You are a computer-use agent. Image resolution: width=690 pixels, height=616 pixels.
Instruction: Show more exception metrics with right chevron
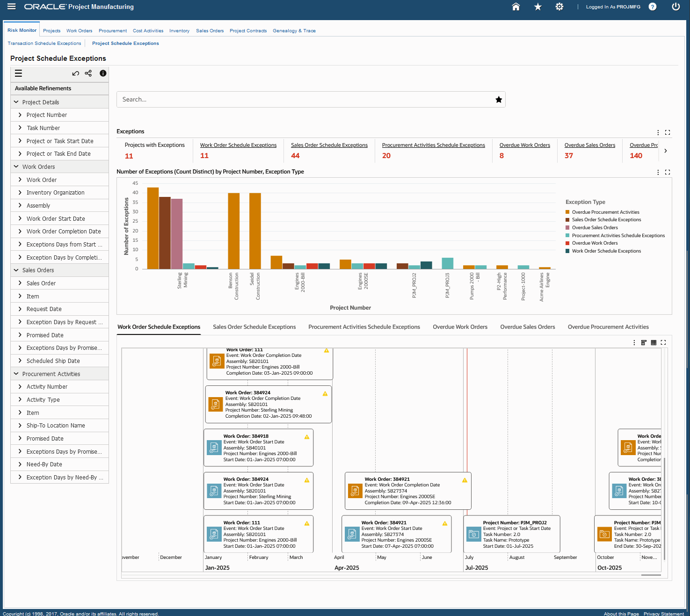(666, 151)
